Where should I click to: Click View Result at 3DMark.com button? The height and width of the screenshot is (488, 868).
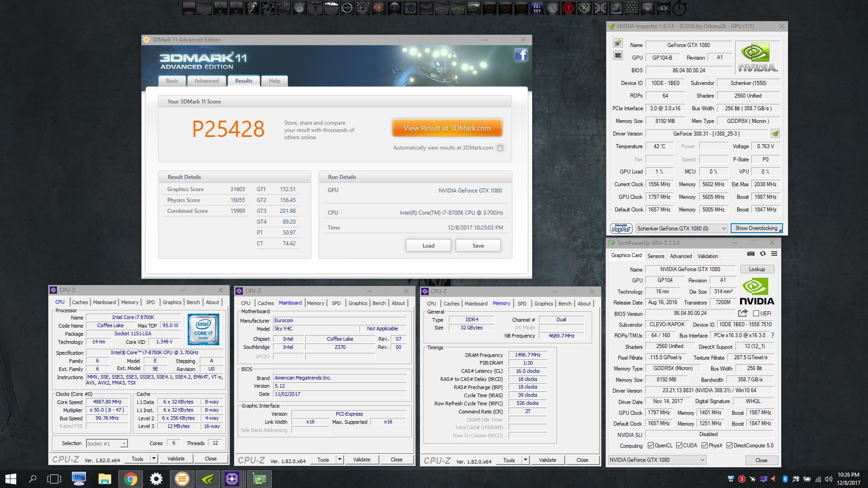pyautogui.click(x=447, y=128)
